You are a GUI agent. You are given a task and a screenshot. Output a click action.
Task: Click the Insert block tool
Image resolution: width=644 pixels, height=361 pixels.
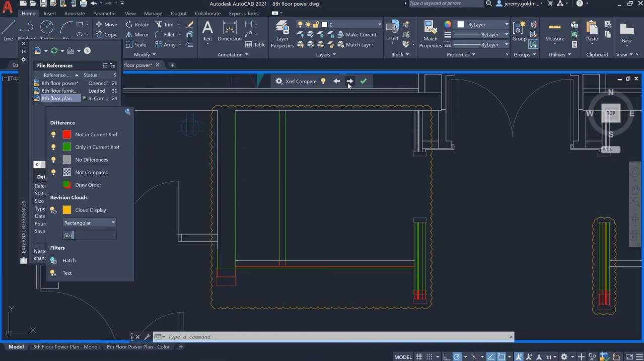392,31
